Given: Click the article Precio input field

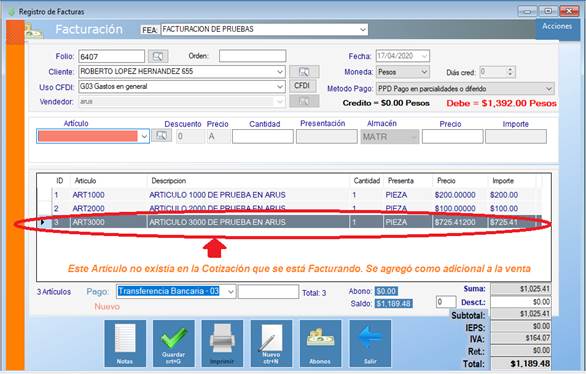Looking at the screenshot, I should pos(453,136).
